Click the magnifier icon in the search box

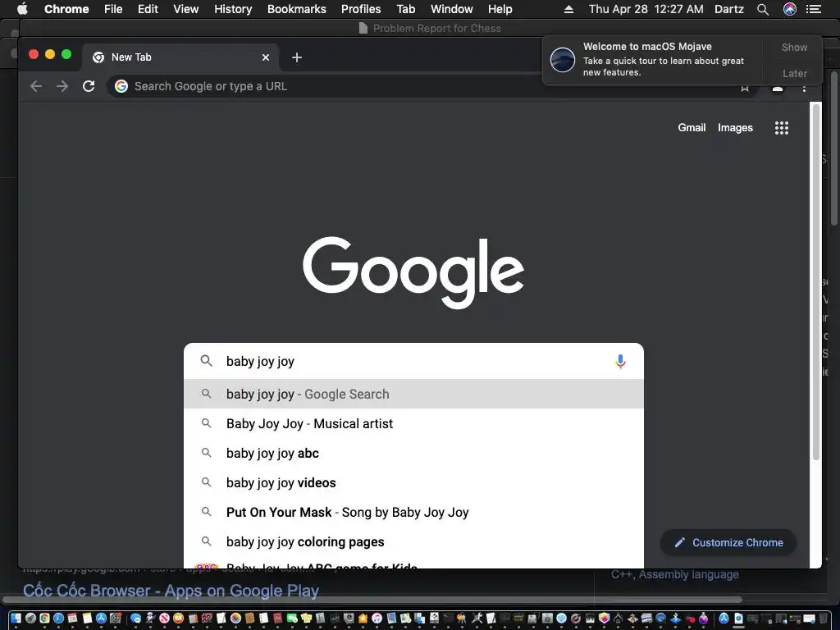tap(206, 361)
